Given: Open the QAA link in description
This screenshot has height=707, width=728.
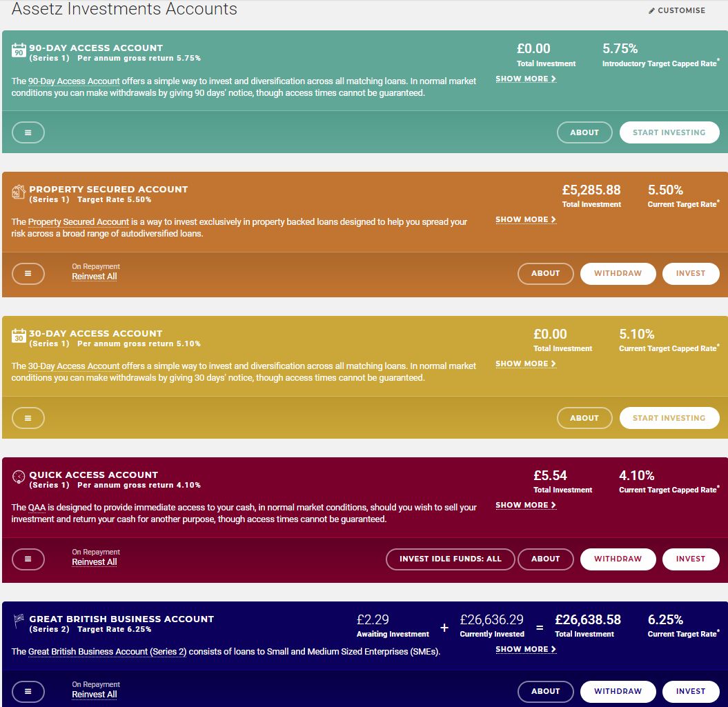Looking at the screenshot, I should [x=37, y=508].
